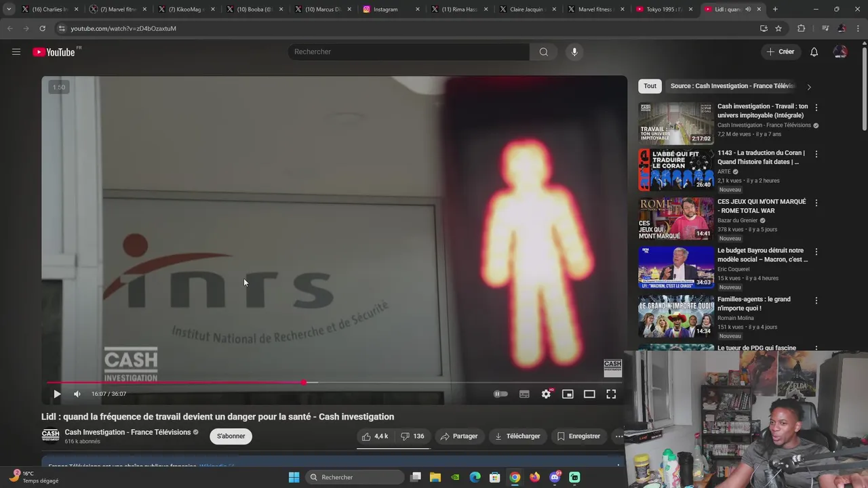The image size is (868, 488).
Task: Open the notifications bell
Action: (x=814, y=52)
